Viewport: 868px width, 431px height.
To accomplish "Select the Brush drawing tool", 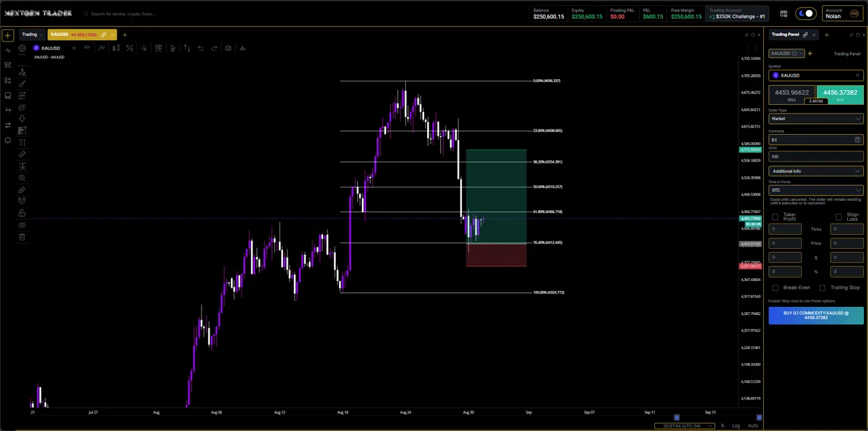I will coord(22,83).
